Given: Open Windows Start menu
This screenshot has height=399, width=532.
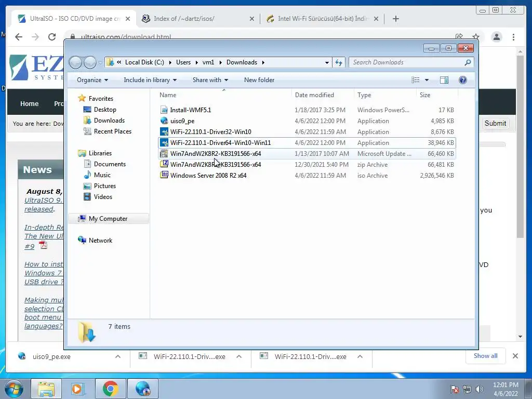Looking at the screenshot, I should click(x=14, y=389).
